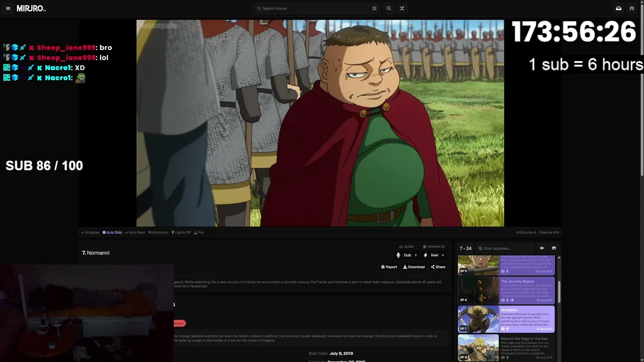Click the Start Date July 8, 2019 text
Screen dimensions: 644x362
(331, 353)
